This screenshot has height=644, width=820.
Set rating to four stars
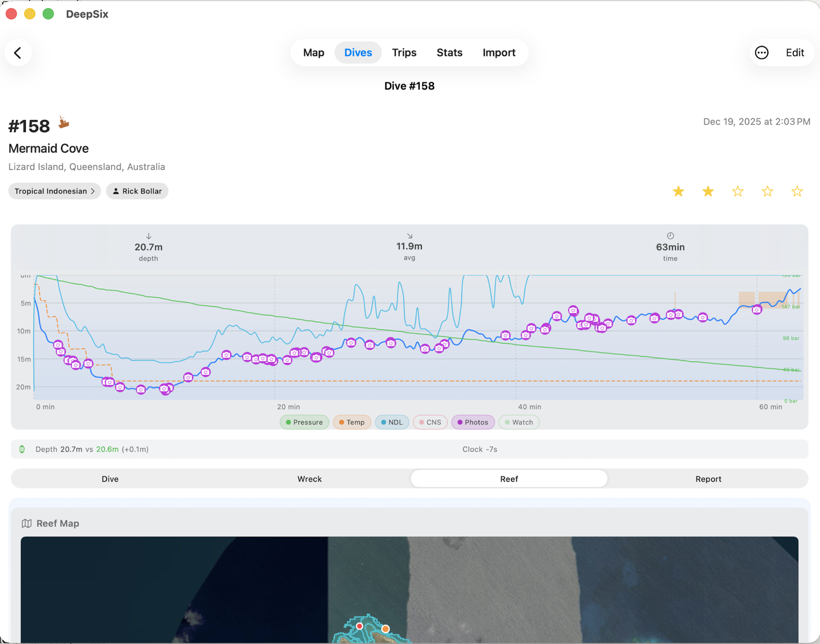pyautogui.click(x=768, y=192)
